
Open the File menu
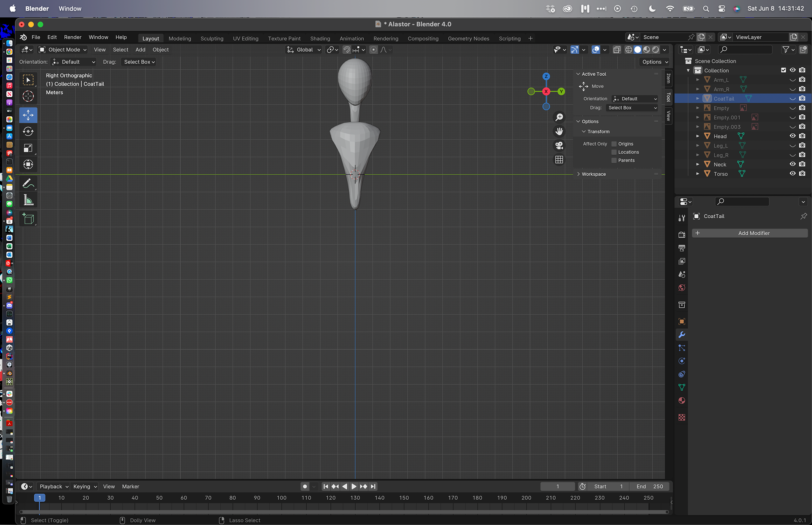pyautogui.click(x=36, y=37)
